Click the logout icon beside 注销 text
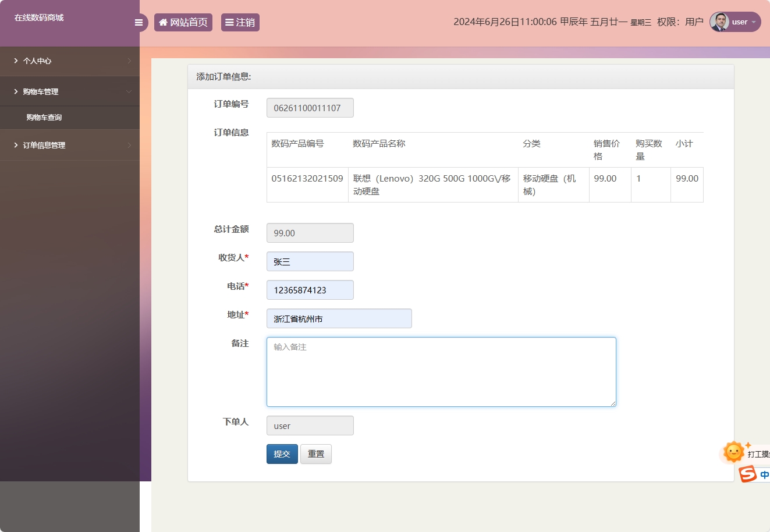The image size is (770, 532). (x=230, y=22)
